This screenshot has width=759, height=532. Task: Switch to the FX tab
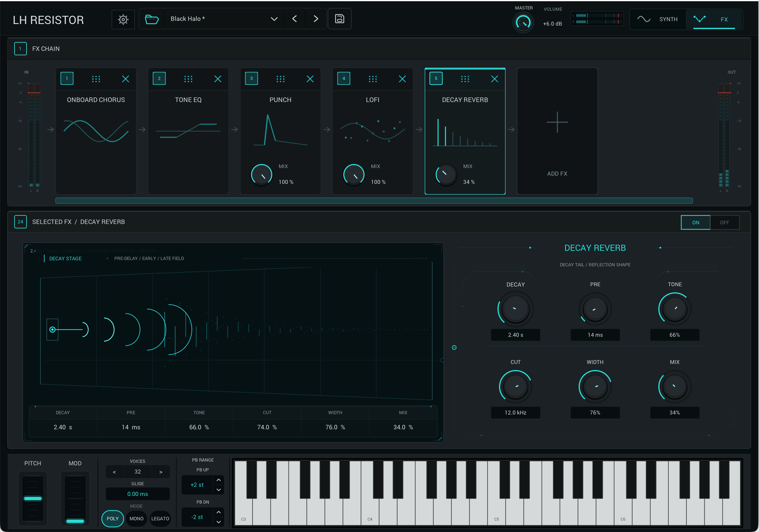click(x=714, y=19)
